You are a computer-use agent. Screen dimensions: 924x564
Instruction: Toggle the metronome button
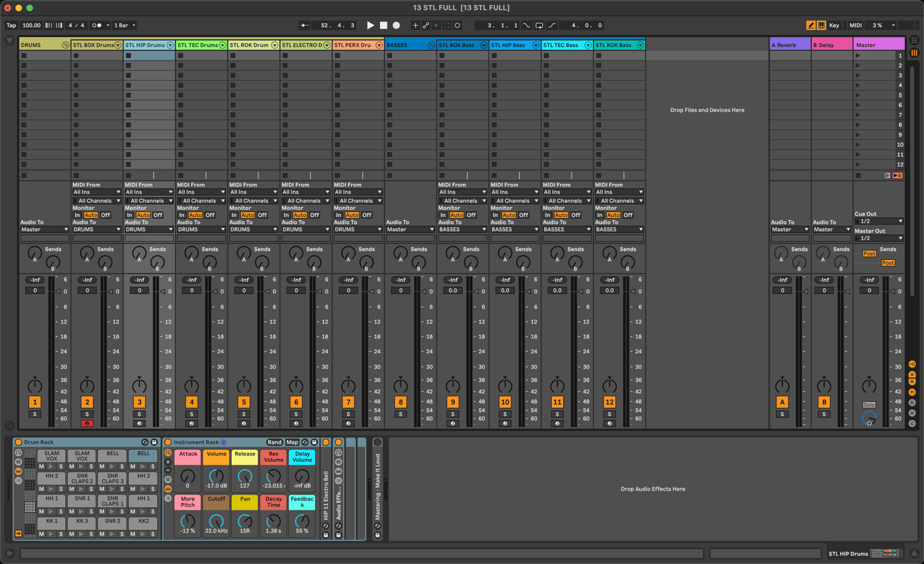[97, 25]
